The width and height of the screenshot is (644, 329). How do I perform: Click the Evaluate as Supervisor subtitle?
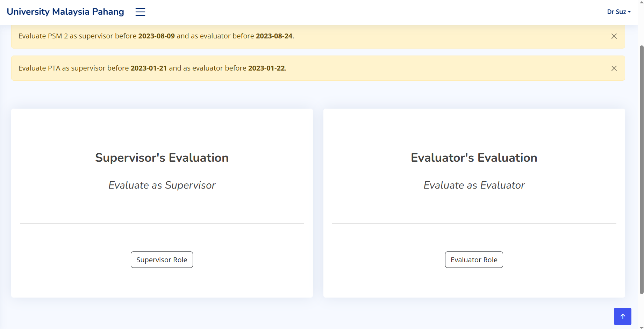pos(162,185)
